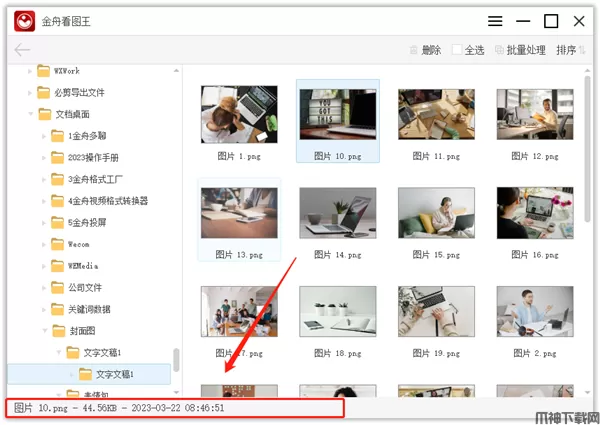This screenshot has width=600, height=425.
Task: Expand the 3金舟格式工厂 folder
Action: tap(44, 179)
